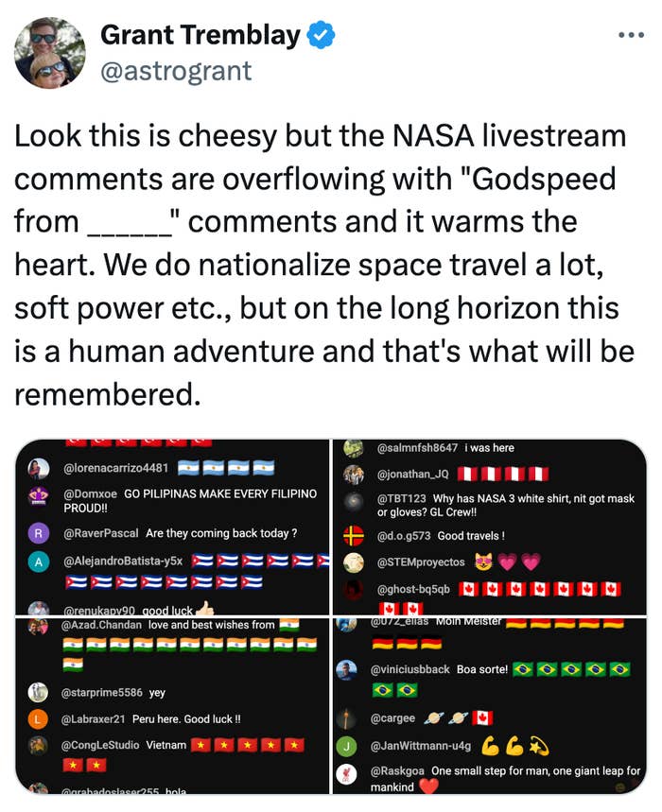Open the bottom-right livestream comments image
This screenshot has height=812, width=662.
[x=488, y=705]
